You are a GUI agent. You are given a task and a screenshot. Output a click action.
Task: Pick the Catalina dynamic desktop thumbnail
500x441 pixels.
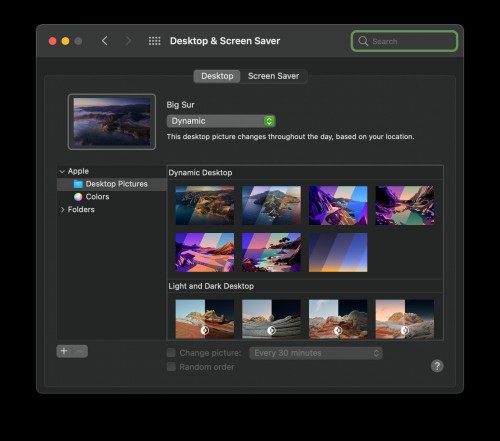[x=271, y=205]
